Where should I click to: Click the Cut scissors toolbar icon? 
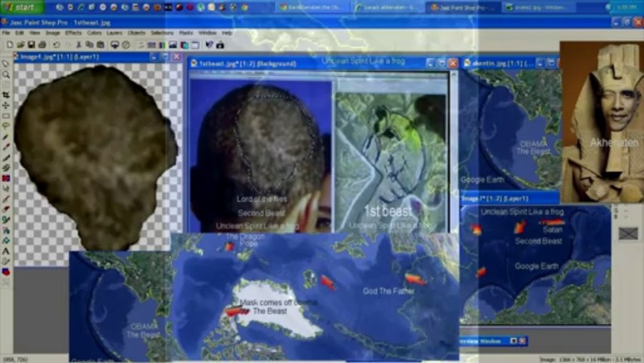click(x=79, y=45)
